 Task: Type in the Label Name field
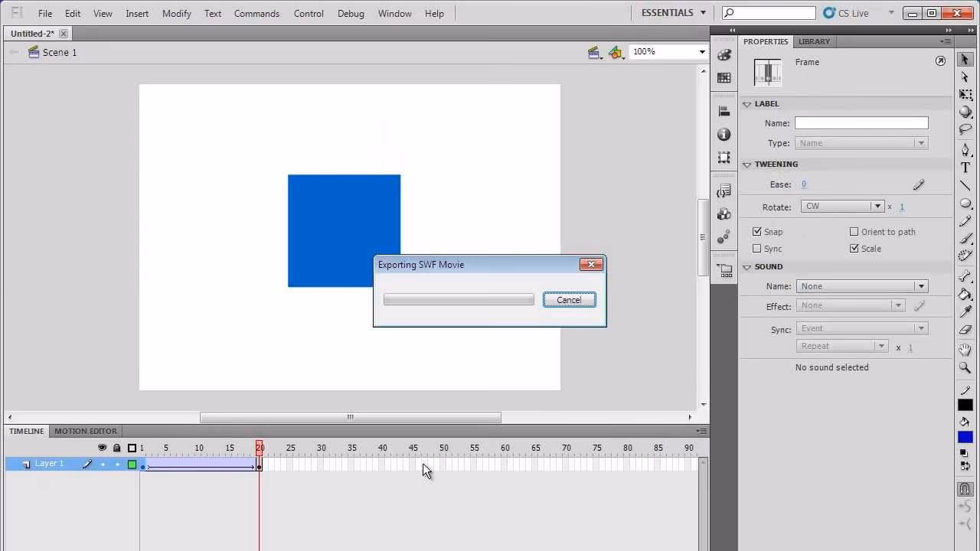click(x=861, y=122)
